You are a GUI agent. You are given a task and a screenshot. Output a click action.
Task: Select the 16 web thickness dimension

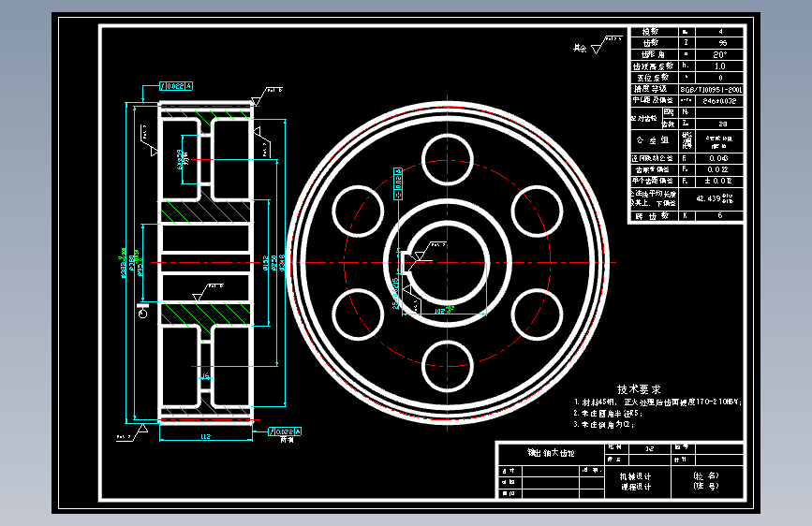point(206,376)
